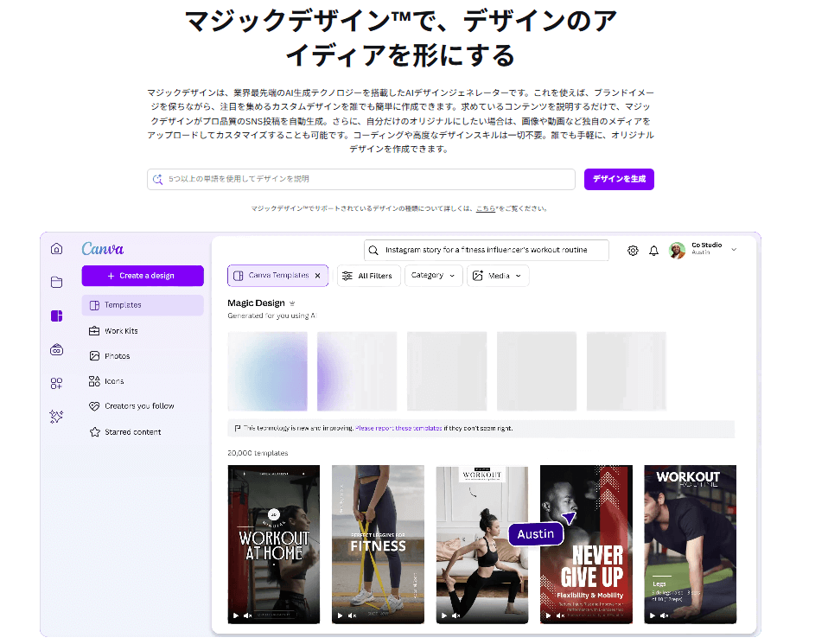
Task: Click the Magic Design heading text
Action: click(256, 303)
